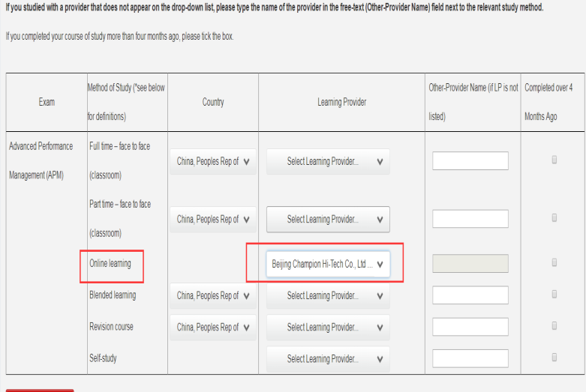This screenshot has width=586, height=392.
Task: Open Learning Provider dropdown for Full time row
Action: 328,162
